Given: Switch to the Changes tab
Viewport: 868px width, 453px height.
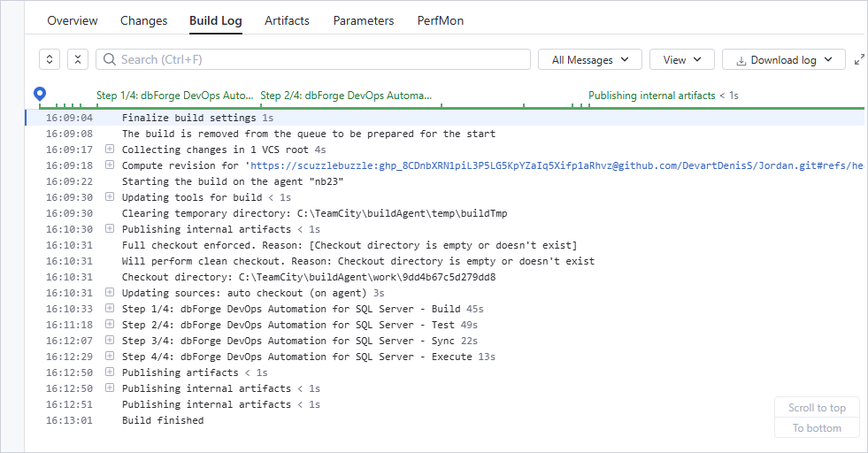Looking at the screenshot, I should tap(143, 20).
